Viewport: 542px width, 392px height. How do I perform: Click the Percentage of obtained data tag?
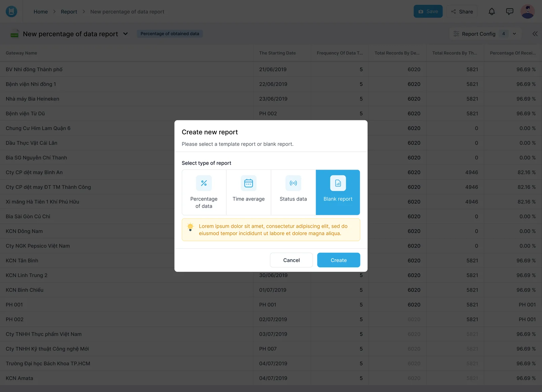tap(170, 34)
